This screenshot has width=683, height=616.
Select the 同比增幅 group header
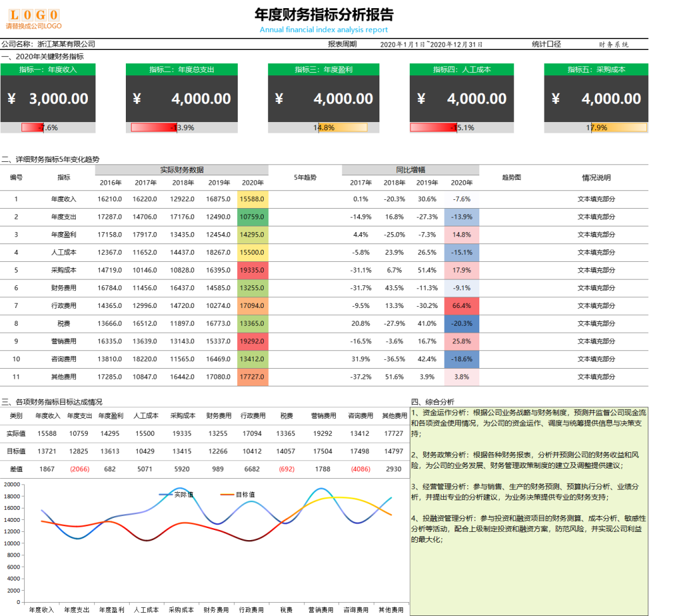(411, 170)
